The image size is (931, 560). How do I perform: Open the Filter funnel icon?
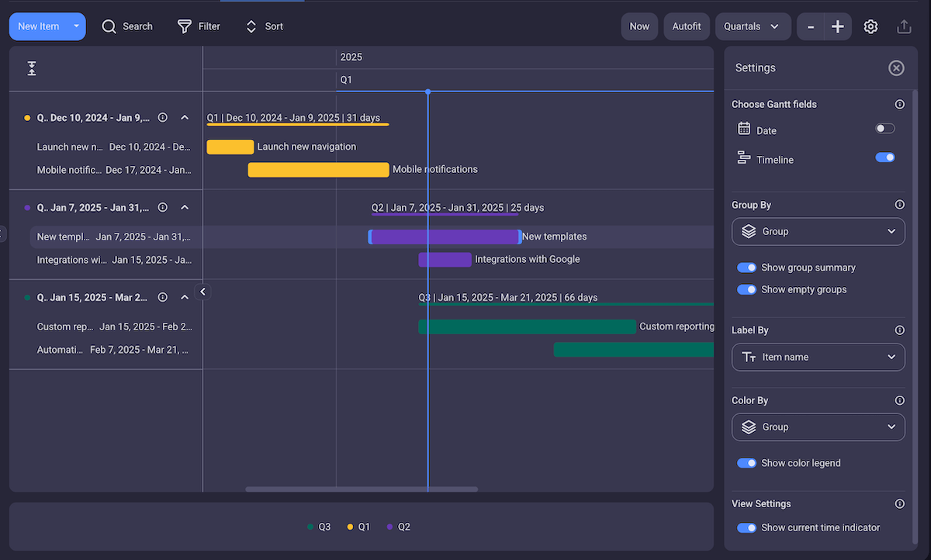pos(185,26)
